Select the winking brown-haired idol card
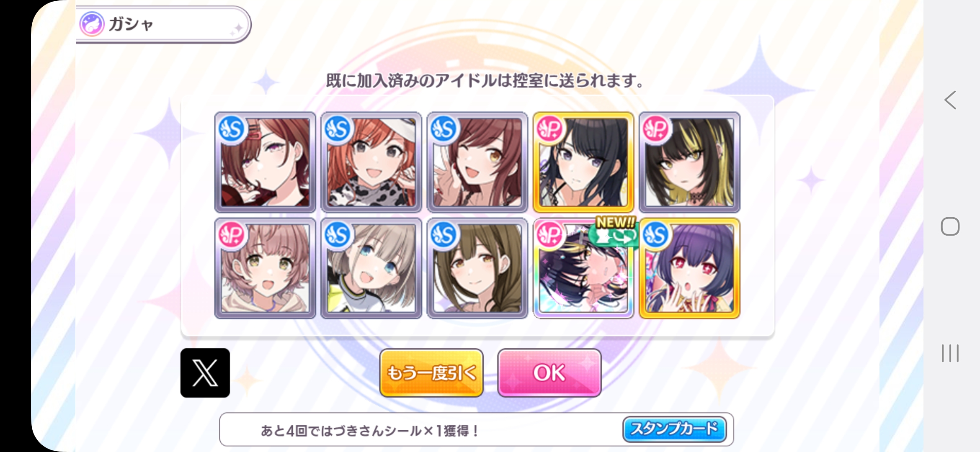Viewport: 980px width, 452px height. pos(477,162)
